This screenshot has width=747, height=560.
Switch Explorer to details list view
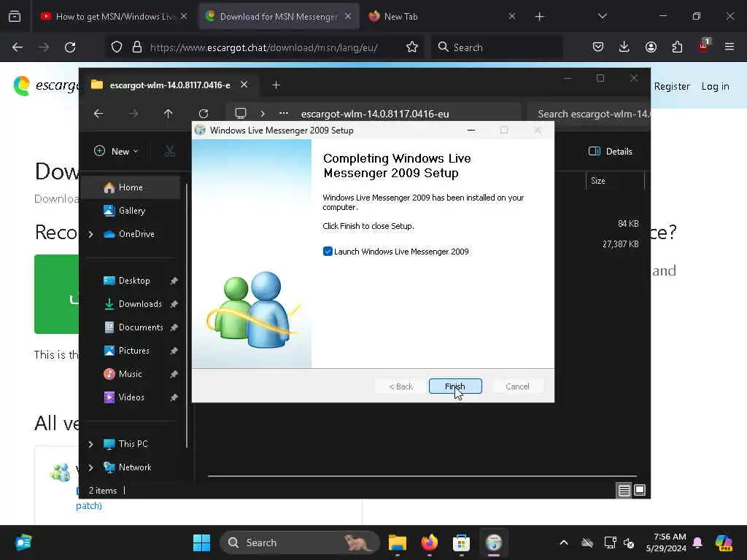[x=624, y=490]
